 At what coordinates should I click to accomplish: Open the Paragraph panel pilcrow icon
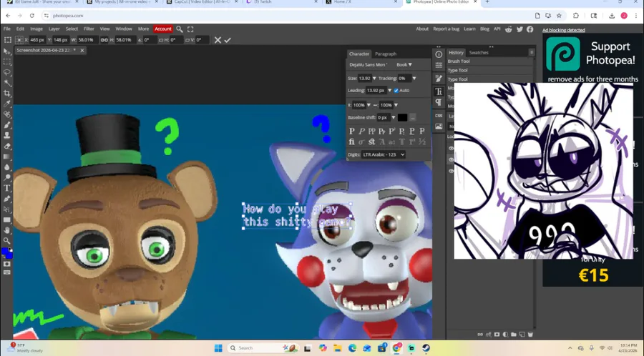(x=439, y=102)
